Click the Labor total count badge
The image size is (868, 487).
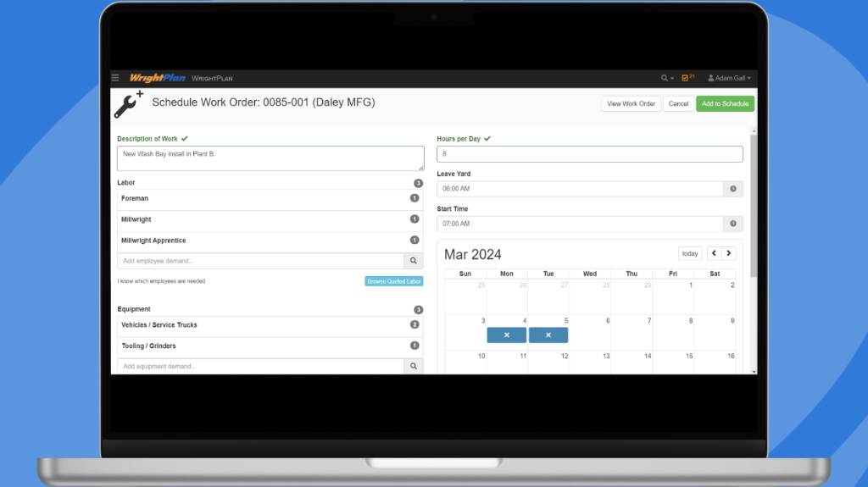418,183
